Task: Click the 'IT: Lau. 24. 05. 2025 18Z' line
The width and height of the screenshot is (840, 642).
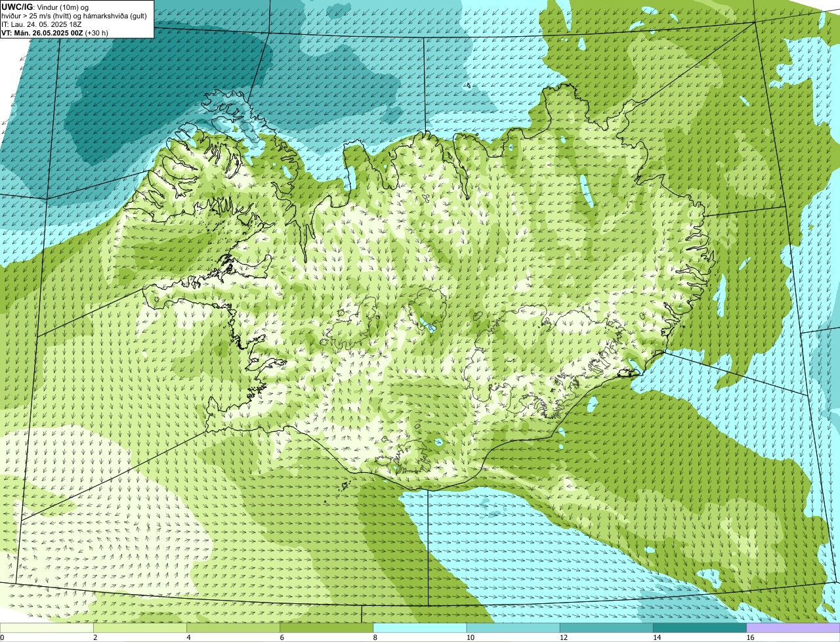Action: (x=42, y=24)
